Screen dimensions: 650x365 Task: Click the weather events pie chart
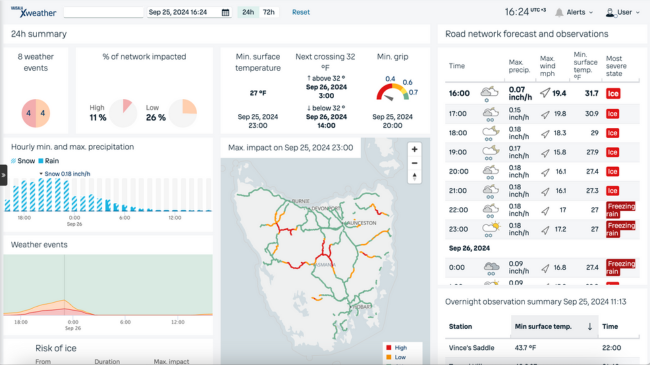[x=36, y=113]
